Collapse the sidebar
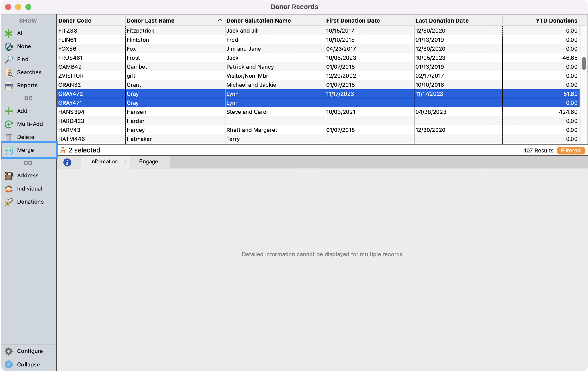The width and height of the screenshot is (588, 371). [x=9, y=364]
